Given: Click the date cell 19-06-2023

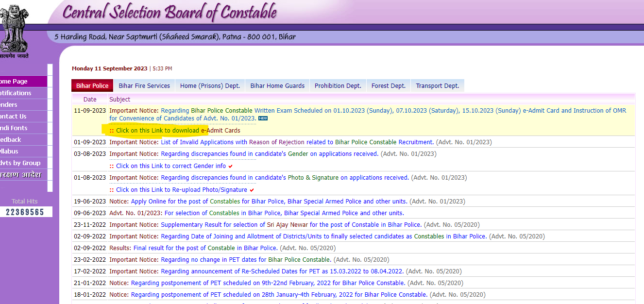Looking at the screenshot, I should pyautogui.click(x=90, y=202).
